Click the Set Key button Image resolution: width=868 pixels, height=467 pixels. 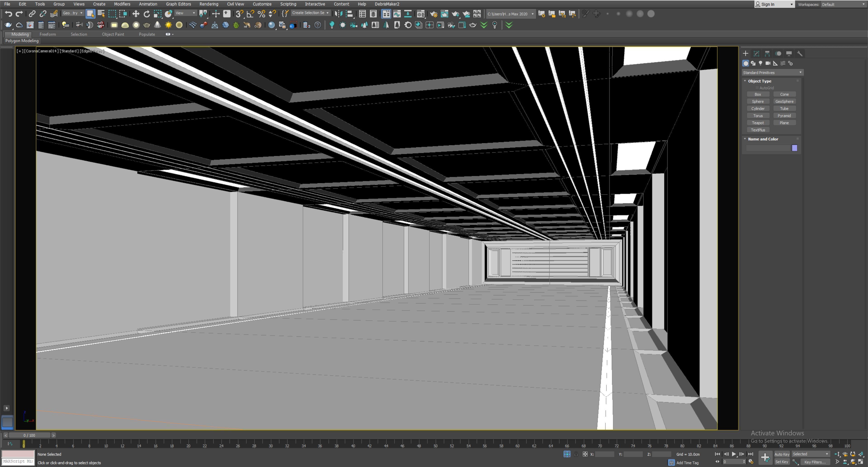pos(782,462)
